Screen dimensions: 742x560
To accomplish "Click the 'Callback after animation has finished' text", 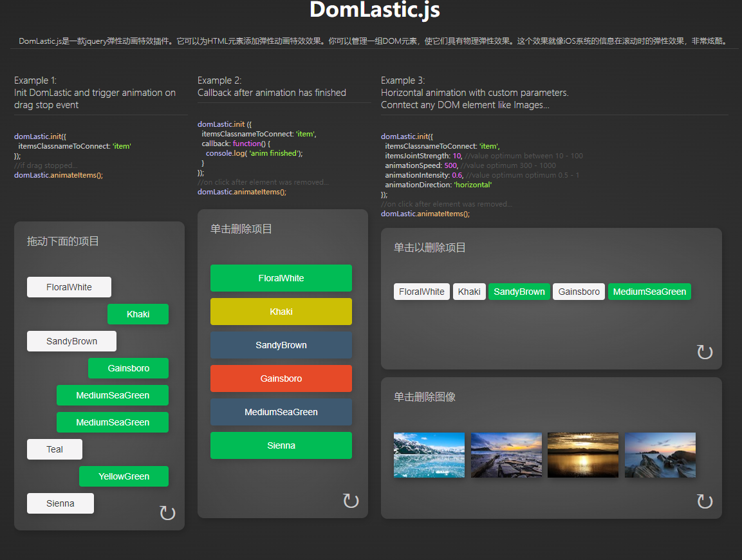I will coord(272,93).
